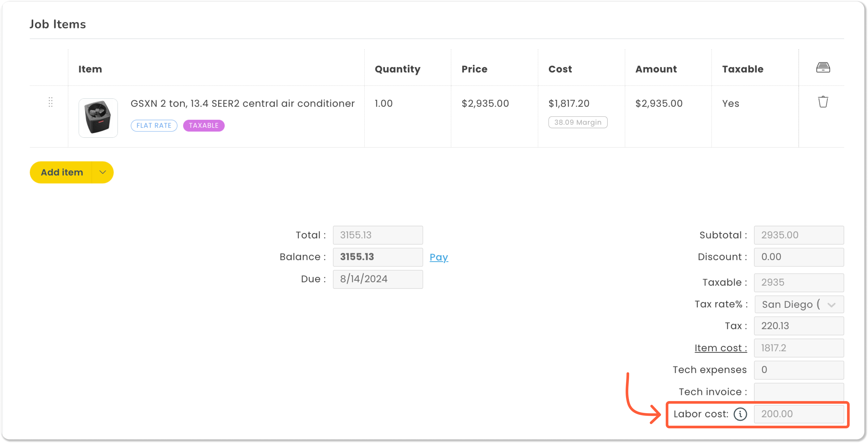Image resolution: width=868 pixels, height=443 pixels.
Task: Grab the drag handle on the item row
Action: [x=51, y=102]
